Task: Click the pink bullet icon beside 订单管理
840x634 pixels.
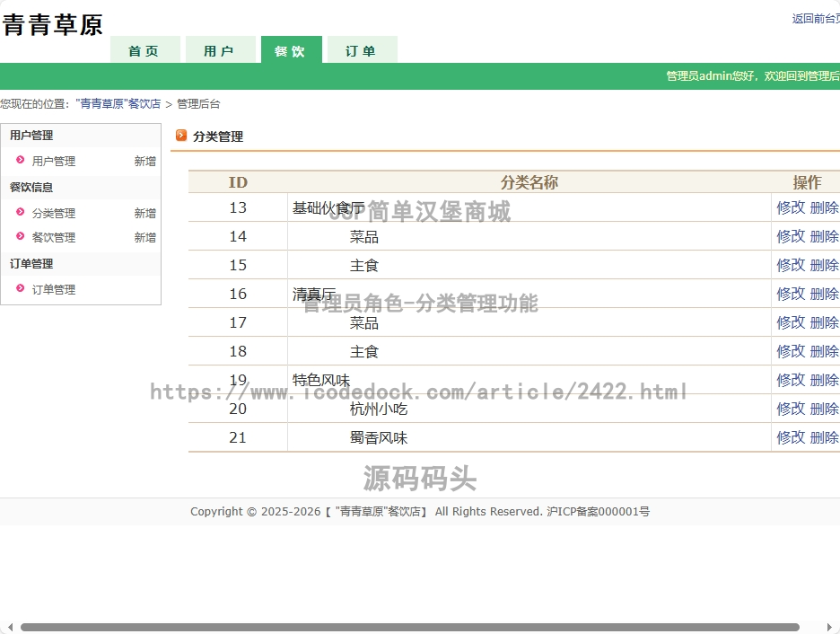Action: point(21,287)
